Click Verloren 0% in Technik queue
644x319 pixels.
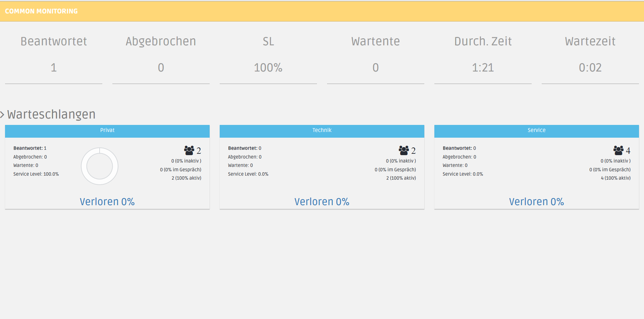322,201
